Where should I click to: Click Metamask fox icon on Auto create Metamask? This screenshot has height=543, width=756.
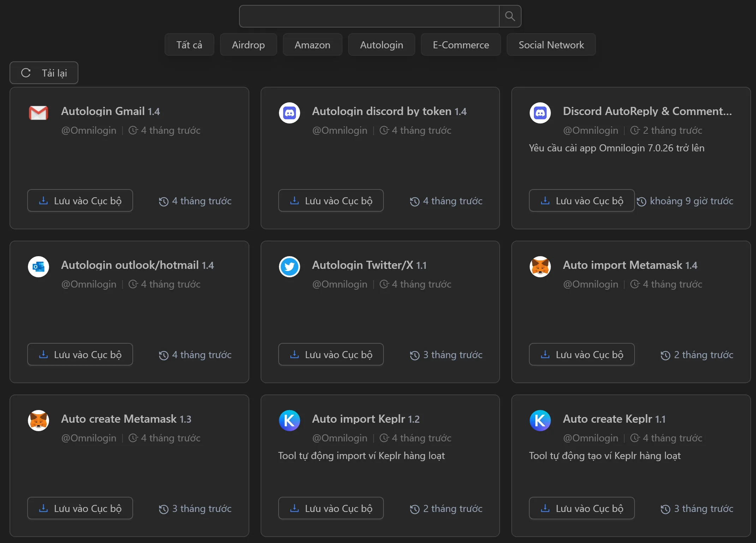[x=38, y=421]
